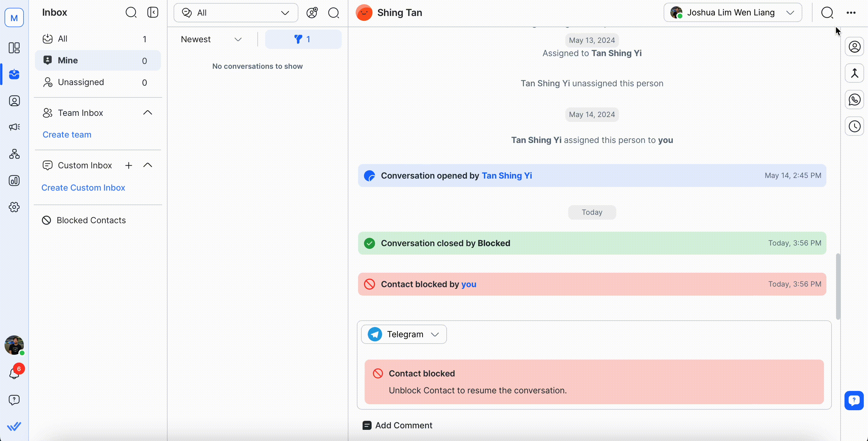Click the notifications bell with badge 6

(x=14, y=373)
